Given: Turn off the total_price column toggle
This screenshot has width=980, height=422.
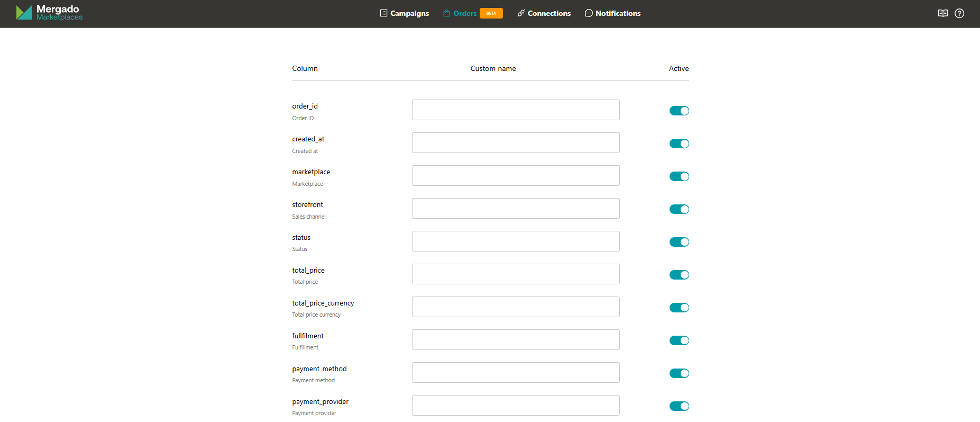Looking at the screenshot, I should (679, 275).
